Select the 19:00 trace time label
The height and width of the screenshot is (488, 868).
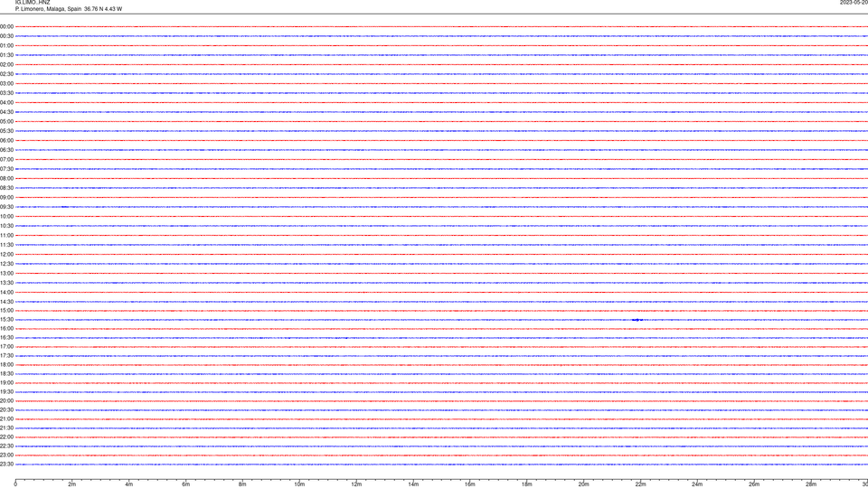click(6, 383)
